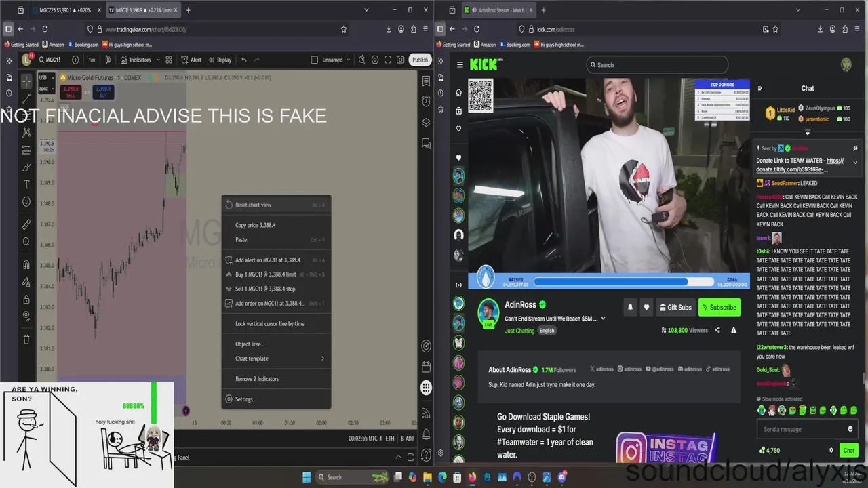Open the Just Chatting category link

(x=519, y=331)
